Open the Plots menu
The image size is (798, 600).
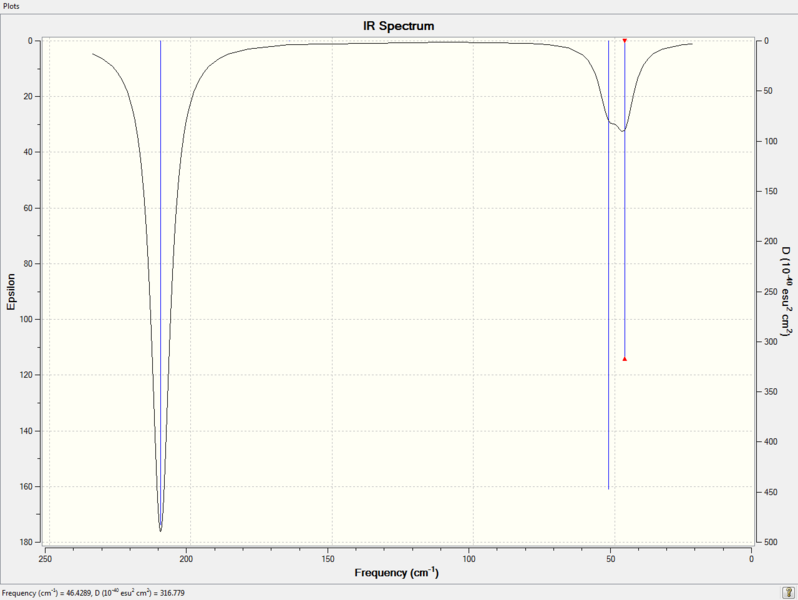point(11,6)
